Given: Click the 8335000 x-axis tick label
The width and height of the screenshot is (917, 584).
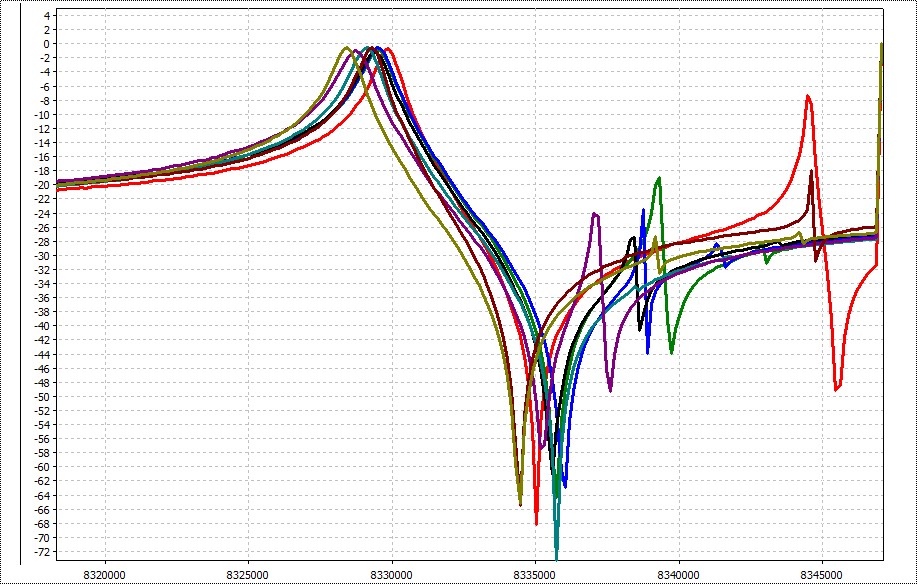Looking at the screenshot, I should (535, 575).
